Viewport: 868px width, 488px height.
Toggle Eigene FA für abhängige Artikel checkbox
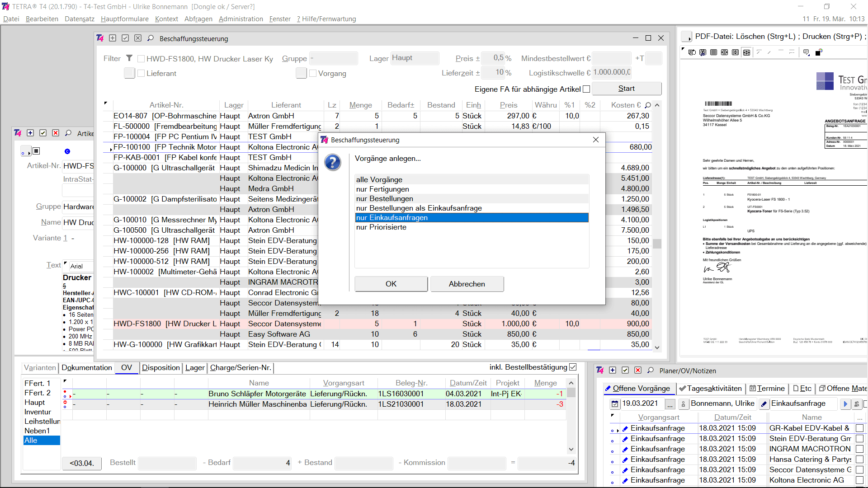click(586, 89)
